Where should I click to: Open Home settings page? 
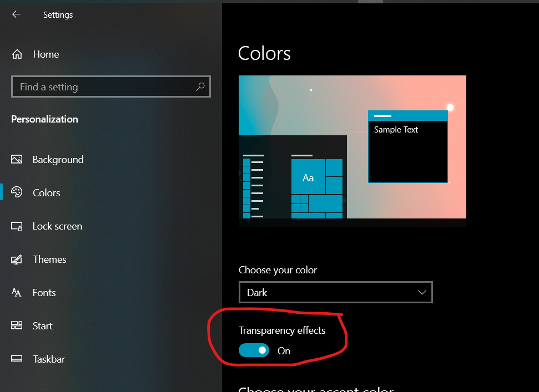tap(46, 54)
